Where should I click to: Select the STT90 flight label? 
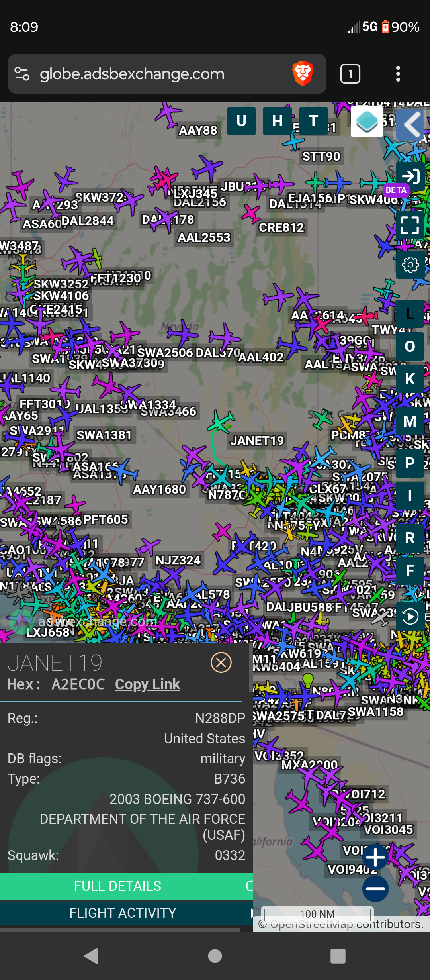click(x=321, y=156)
